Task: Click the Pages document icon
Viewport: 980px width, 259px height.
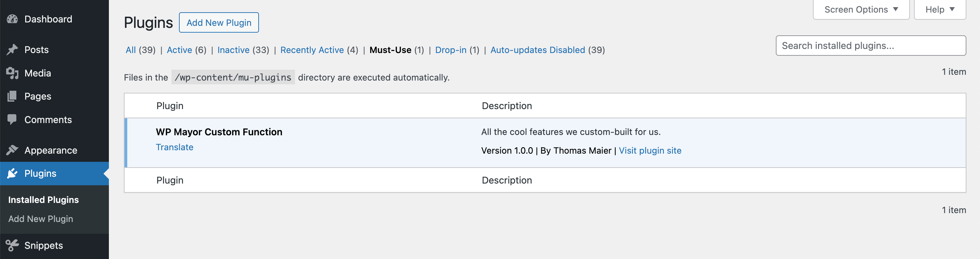Action: click(12, 96)
